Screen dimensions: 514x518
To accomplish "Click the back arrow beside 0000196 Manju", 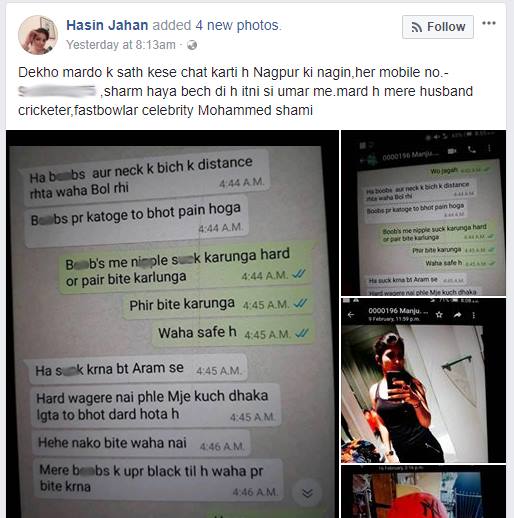I will point(351,314).
